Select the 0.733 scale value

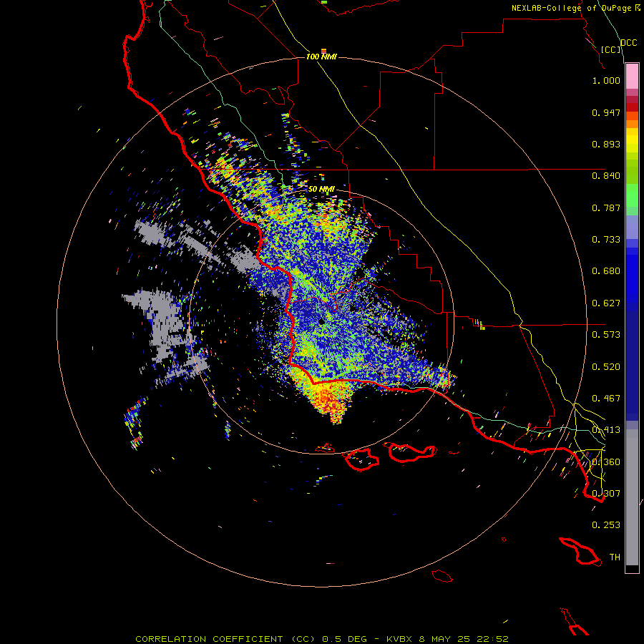[606, 240]
